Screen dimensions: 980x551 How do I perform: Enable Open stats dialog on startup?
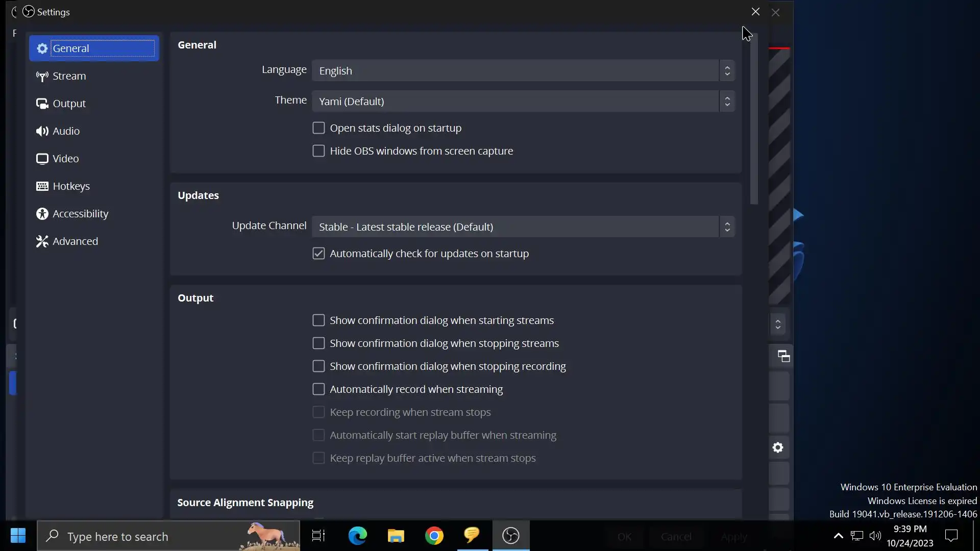tap(318, 128)
